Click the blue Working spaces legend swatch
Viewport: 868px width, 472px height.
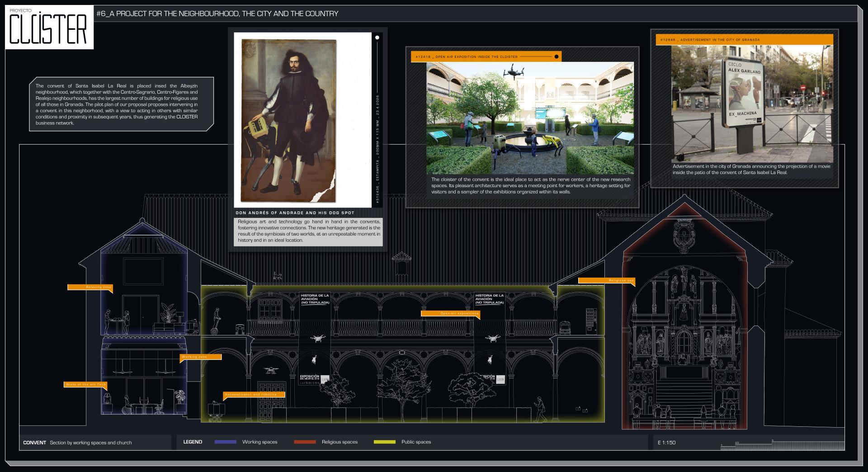pos(225,442)
